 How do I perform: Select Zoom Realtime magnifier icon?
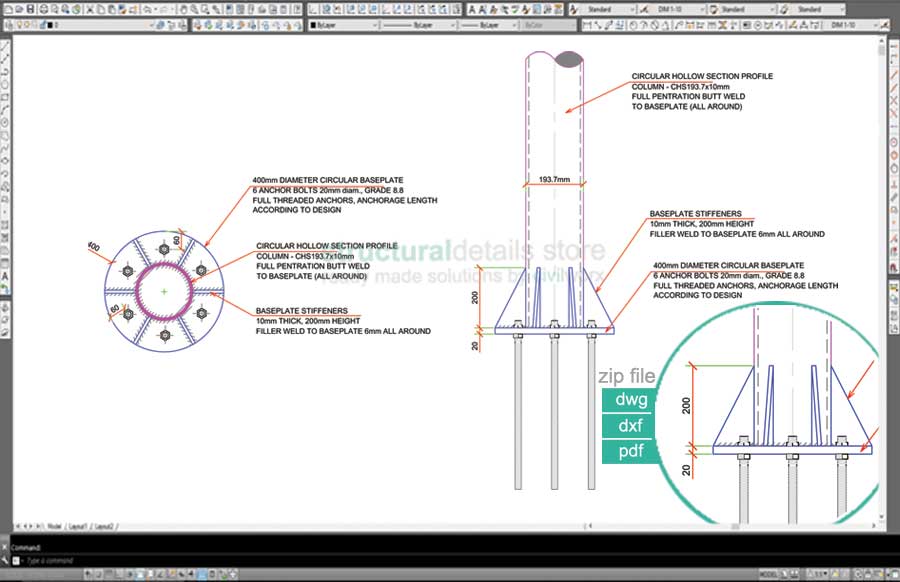point(195,9)
